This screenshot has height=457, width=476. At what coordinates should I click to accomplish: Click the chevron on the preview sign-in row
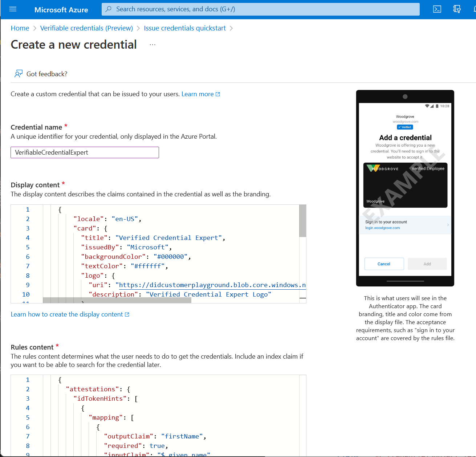point(448,225)
